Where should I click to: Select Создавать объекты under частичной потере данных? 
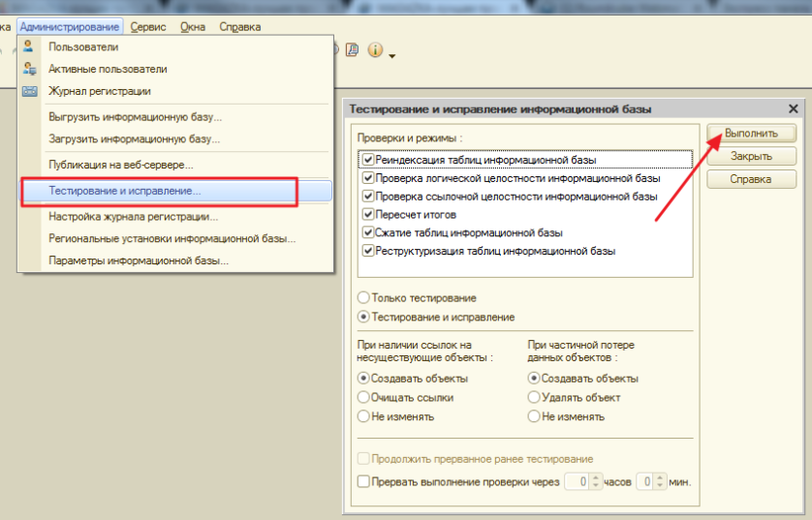533,379
